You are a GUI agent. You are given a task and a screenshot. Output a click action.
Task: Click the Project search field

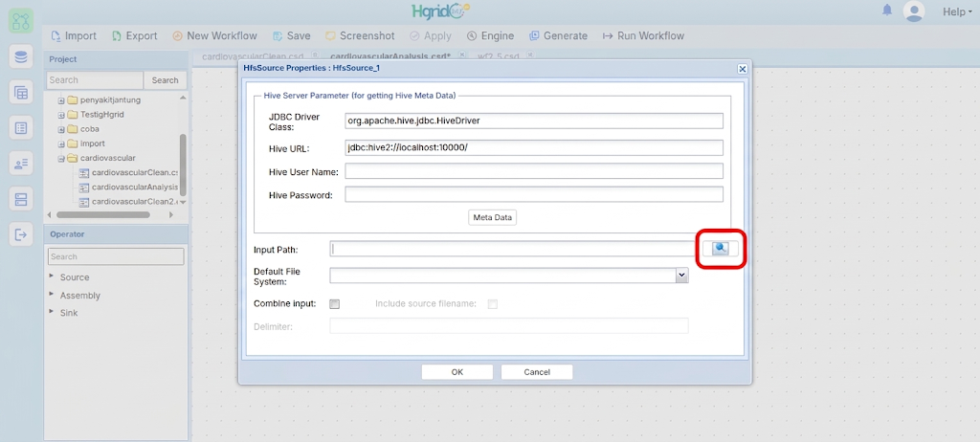[x=95, y=80]
